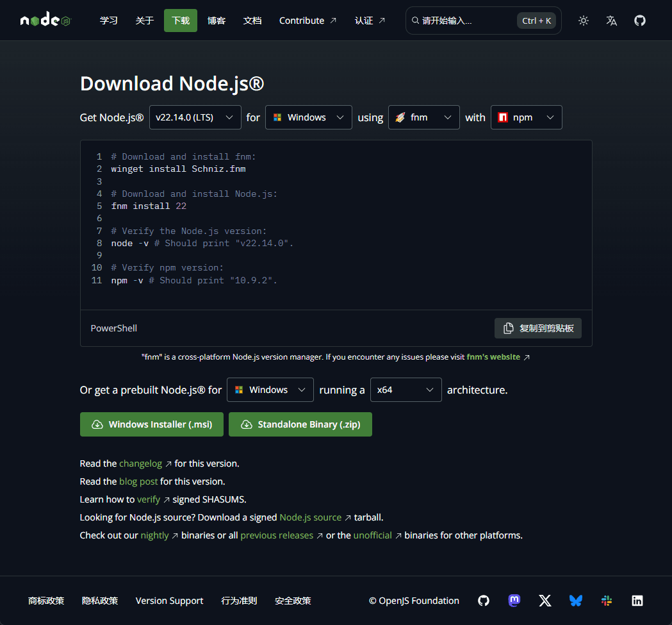The image size is (672, 625).
Task: Open the 隐私政策 footer link
Action: [100, 601]
